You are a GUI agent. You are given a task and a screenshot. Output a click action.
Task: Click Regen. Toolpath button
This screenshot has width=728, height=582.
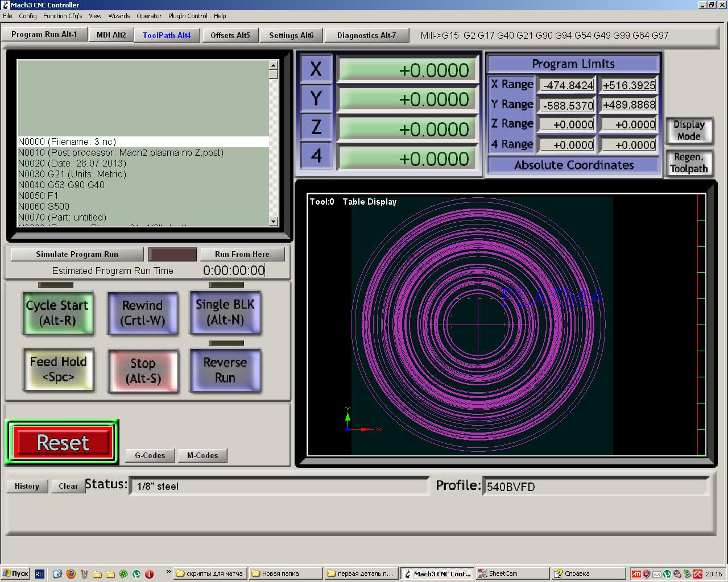[689, 163]
